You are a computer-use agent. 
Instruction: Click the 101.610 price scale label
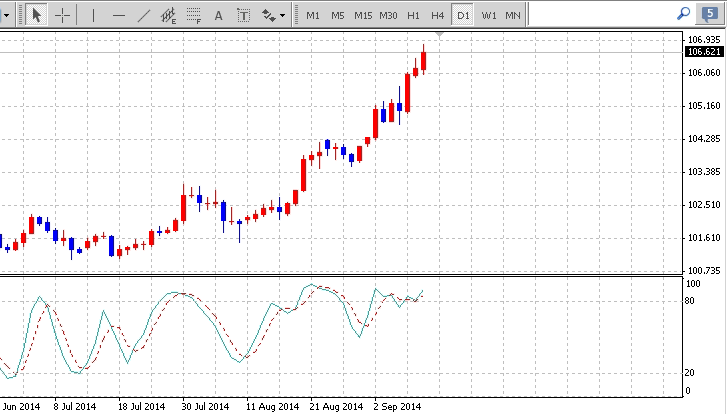tap(704, 238)
